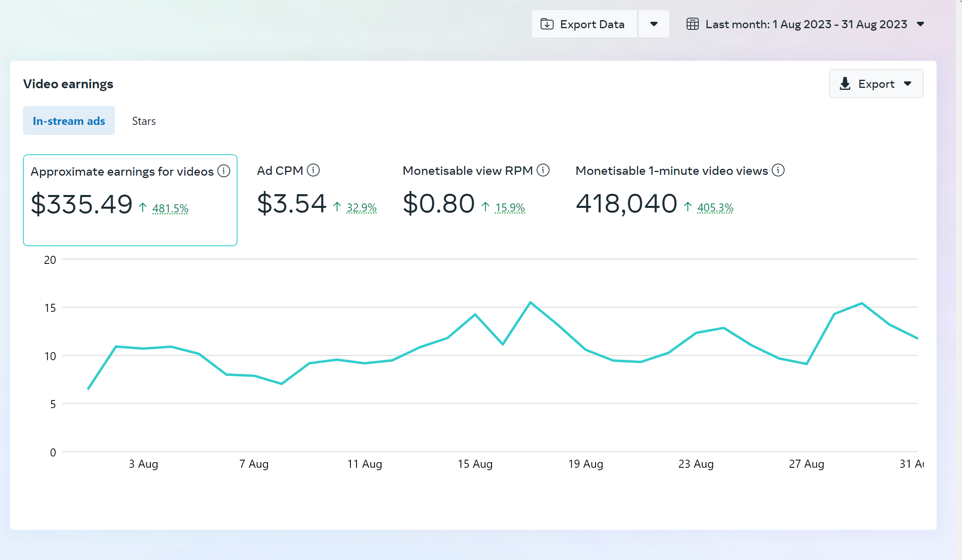Click info icon beside Monetisable 1-minute video views

[x=778, y=170]
